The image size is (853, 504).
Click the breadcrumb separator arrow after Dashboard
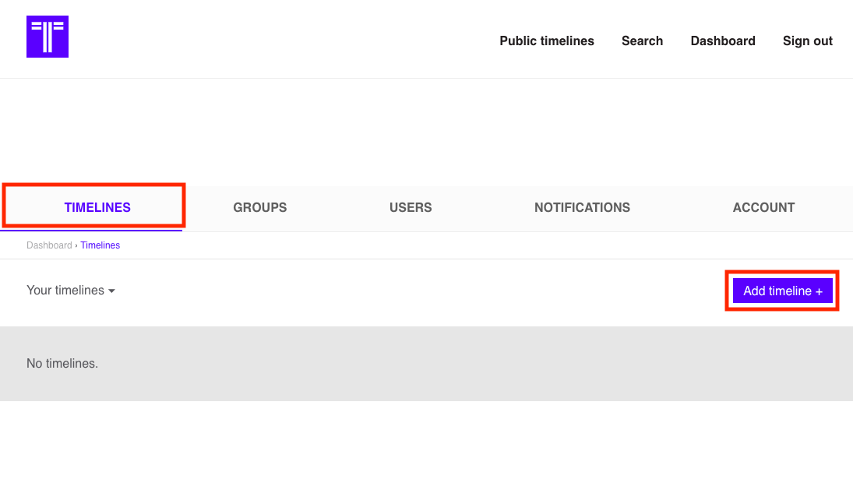[x=76, y=245]
